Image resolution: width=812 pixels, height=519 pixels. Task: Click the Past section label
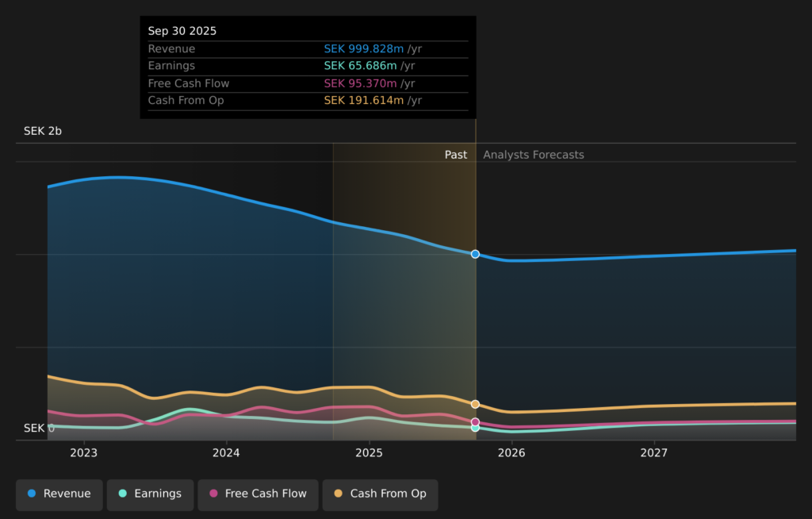[x=455, y=155]
